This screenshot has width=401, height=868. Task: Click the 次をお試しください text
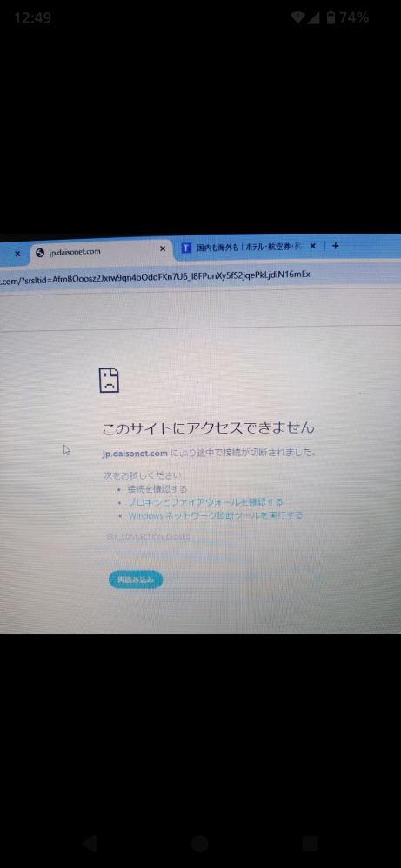[143, 475]
